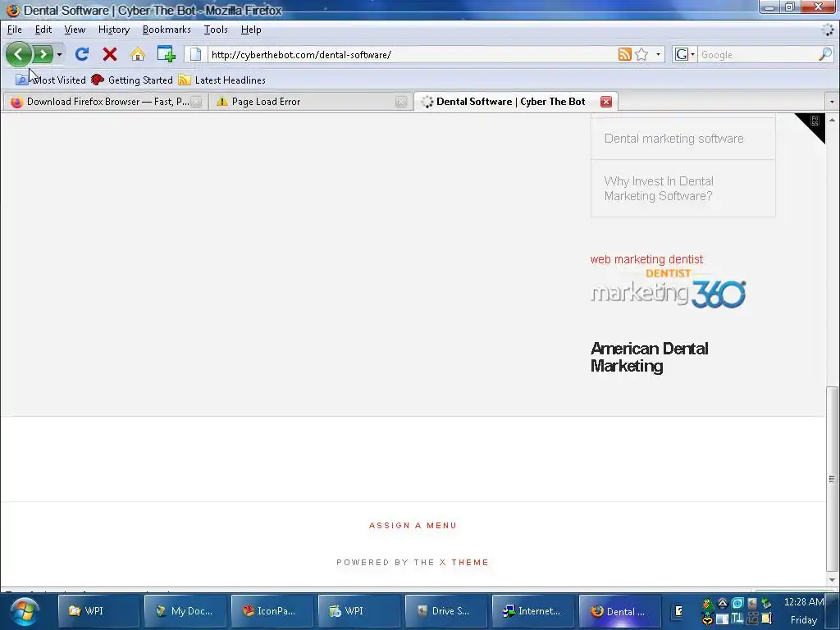
Task: Click the triangle-in-circle system tray icon
Action: tap(722, 603)
